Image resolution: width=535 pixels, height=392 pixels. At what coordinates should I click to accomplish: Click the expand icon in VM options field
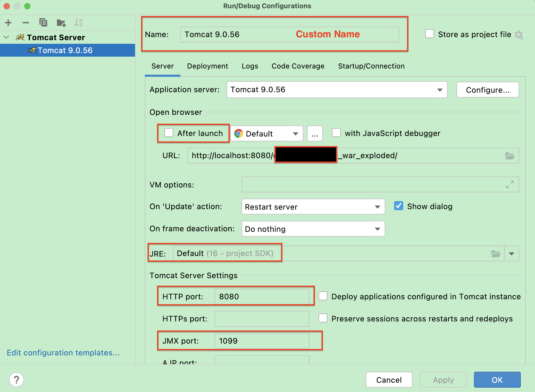[509, 184]
